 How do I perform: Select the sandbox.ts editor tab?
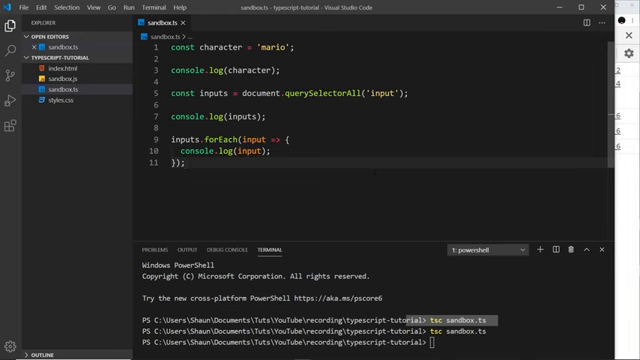point(162,23)
